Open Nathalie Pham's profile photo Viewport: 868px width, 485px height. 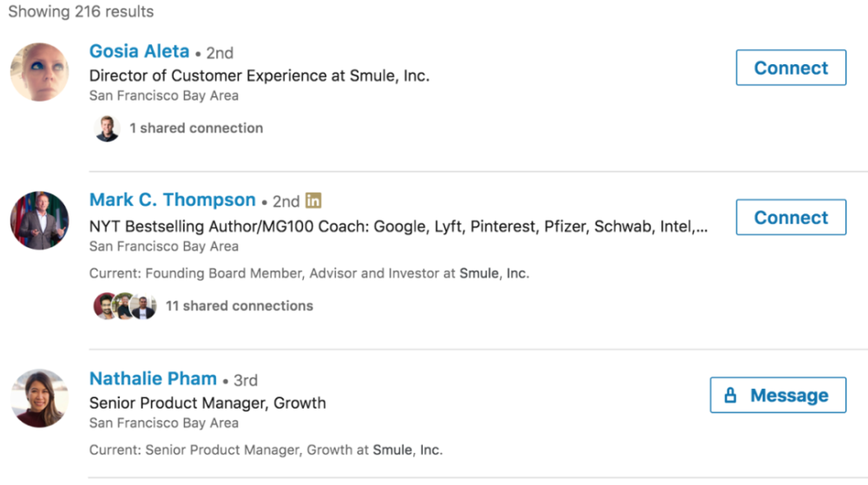tap(40, 398)
